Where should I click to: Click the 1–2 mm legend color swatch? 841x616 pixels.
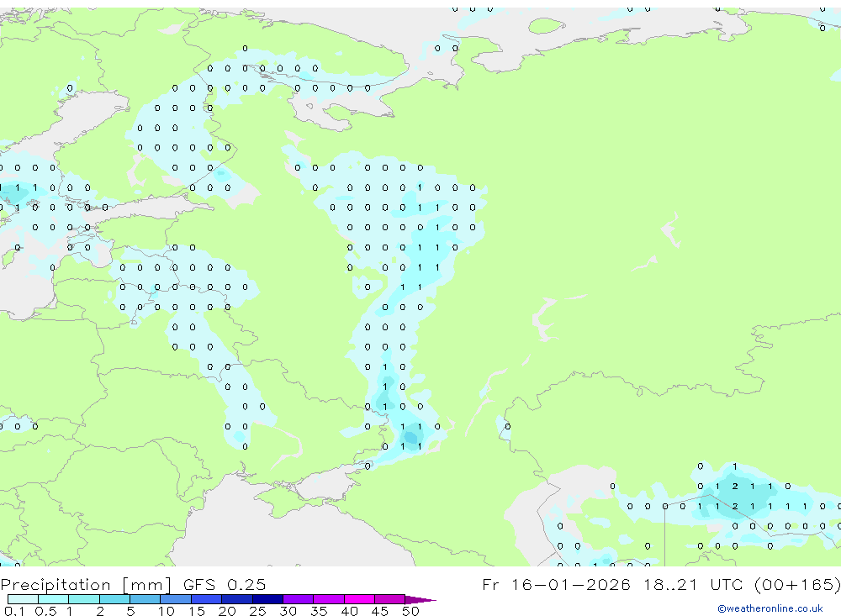[84, 599]
